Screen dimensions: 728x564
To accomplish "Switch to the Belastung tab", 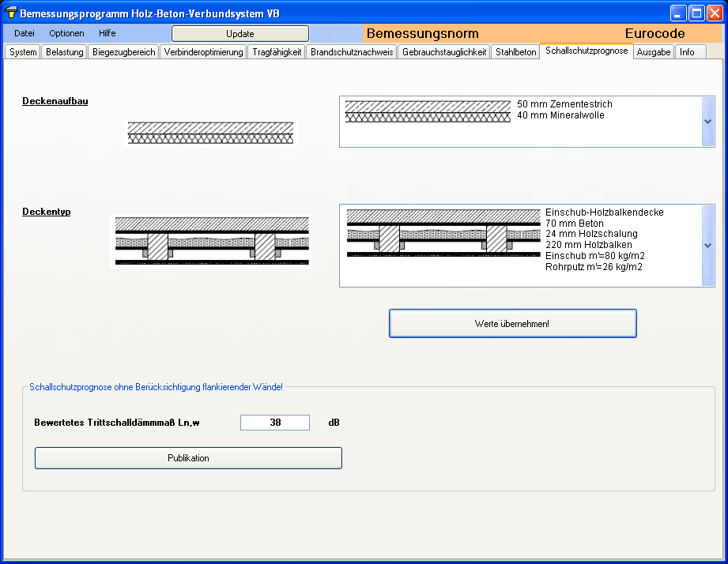I will click(65, 52).
